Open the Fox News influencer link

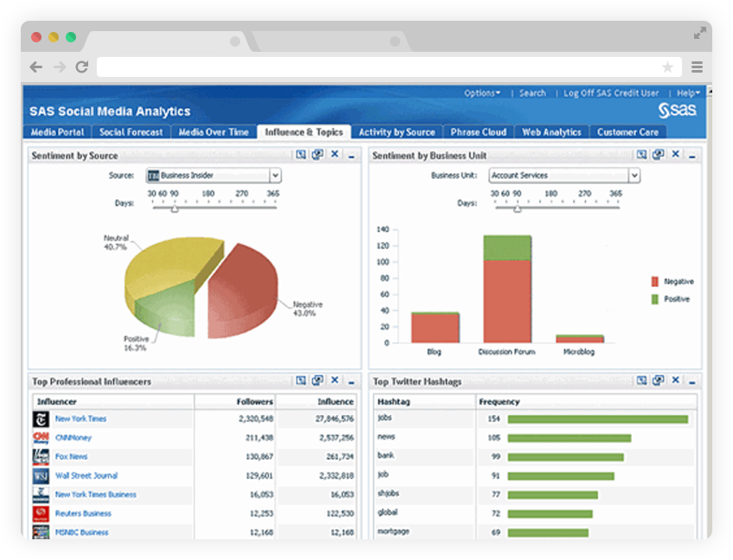[71, 456]
